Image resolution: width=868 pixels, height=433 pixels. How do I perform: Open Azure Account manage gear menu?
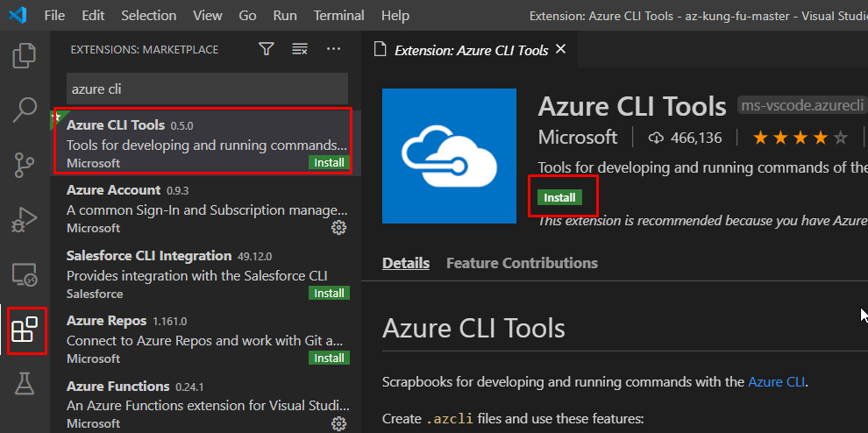(x=338, y=228)
